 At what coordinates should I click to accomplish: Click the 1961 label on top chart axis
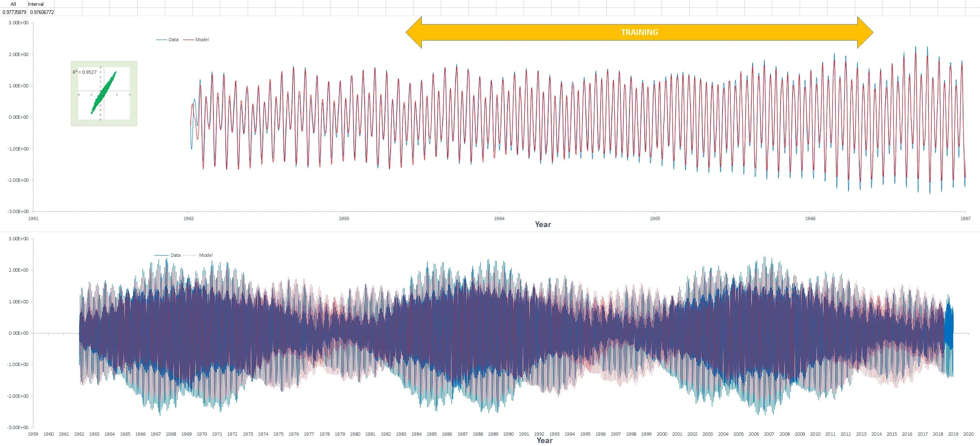click(33, 218)
